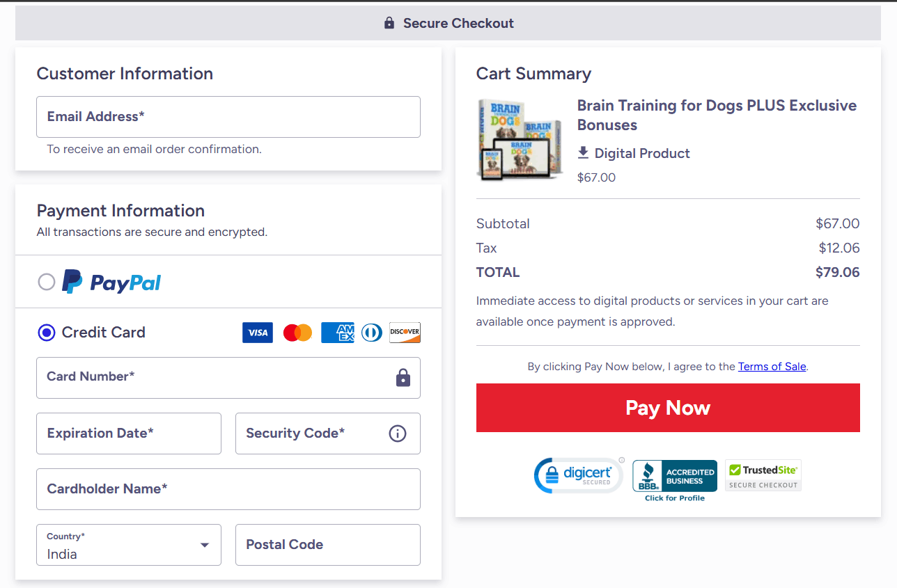
Task: Click the American Express icon
Action: [x=337, y=333]
